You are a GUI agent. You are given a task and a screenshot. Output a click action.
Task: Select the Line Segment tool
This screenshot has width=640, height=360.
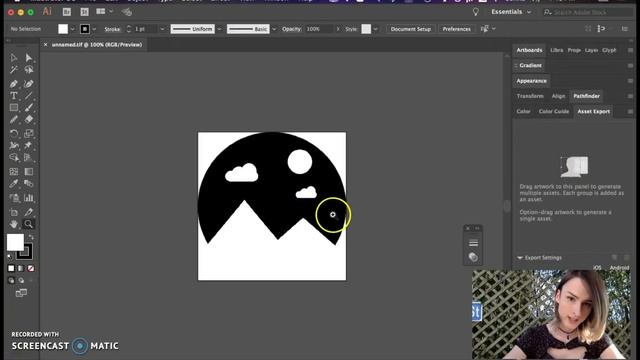pos(29,96)
